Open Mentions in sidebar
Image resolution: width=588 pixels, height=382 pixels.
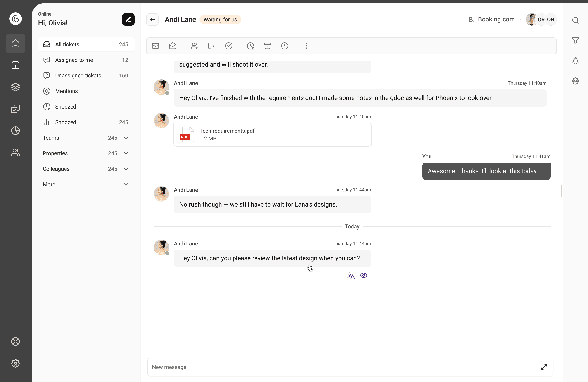86,91
